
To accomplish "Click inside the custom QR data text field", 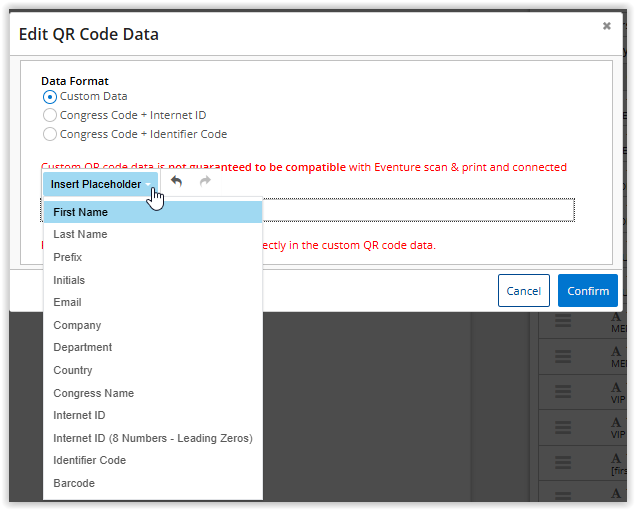I will (x=420, y=210).
